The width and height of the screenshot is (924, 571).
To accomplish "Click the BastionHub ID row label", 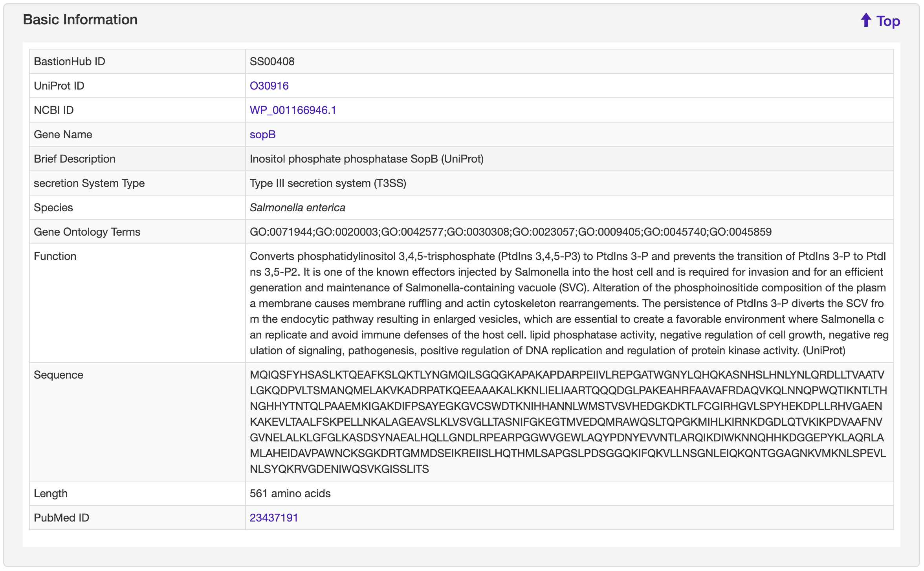I will 69,61.
